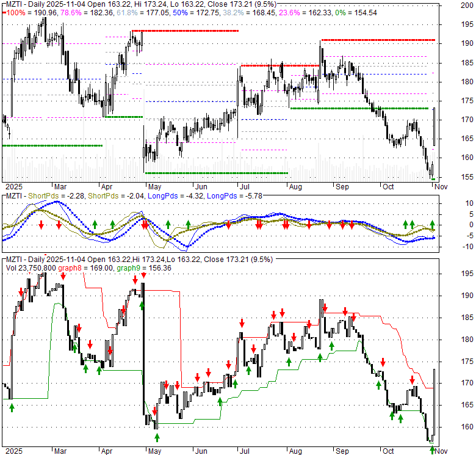
Task: Click the 200 price label on top chart axis
Action: coord(466,5)
